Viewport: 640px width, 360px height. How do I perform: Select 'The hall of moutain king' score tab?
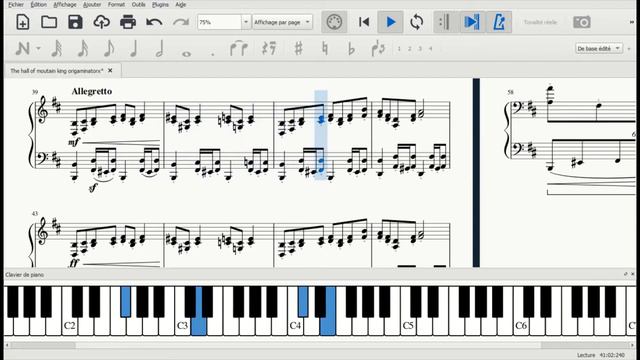57,71
